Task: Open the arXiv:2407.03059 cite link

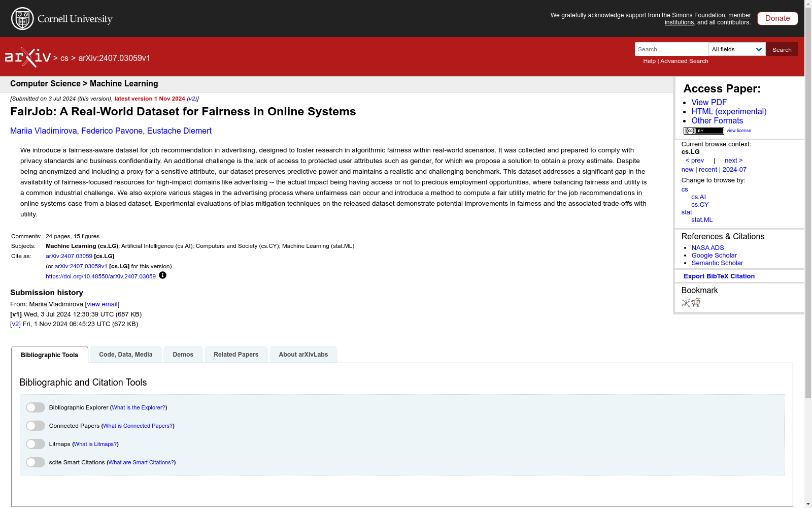Action: 69,256
